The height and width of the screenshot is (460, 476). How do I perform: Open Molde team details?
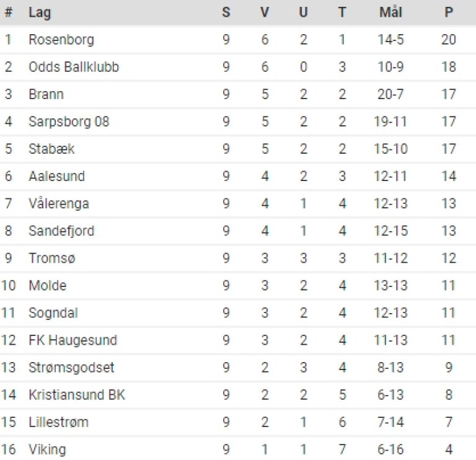(47, 285)
